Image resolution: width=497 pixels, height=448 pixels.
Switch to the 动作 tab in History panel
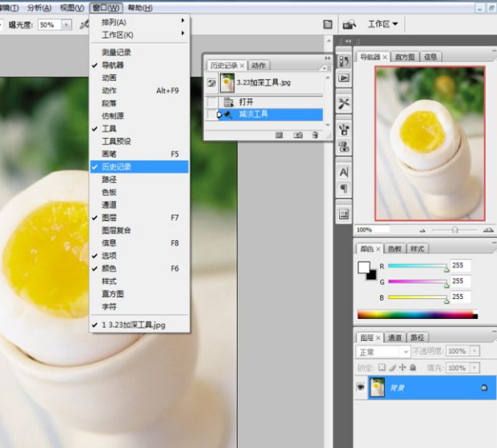point(259,65)
